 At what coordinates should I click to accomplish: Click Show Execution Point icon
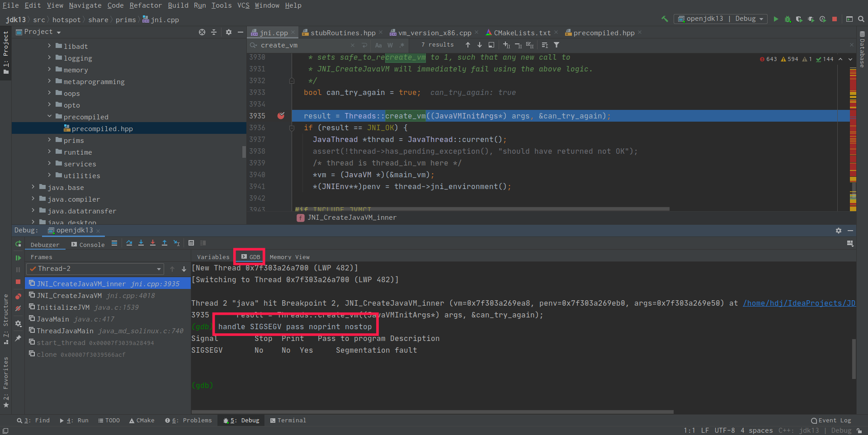coord(114,243)
